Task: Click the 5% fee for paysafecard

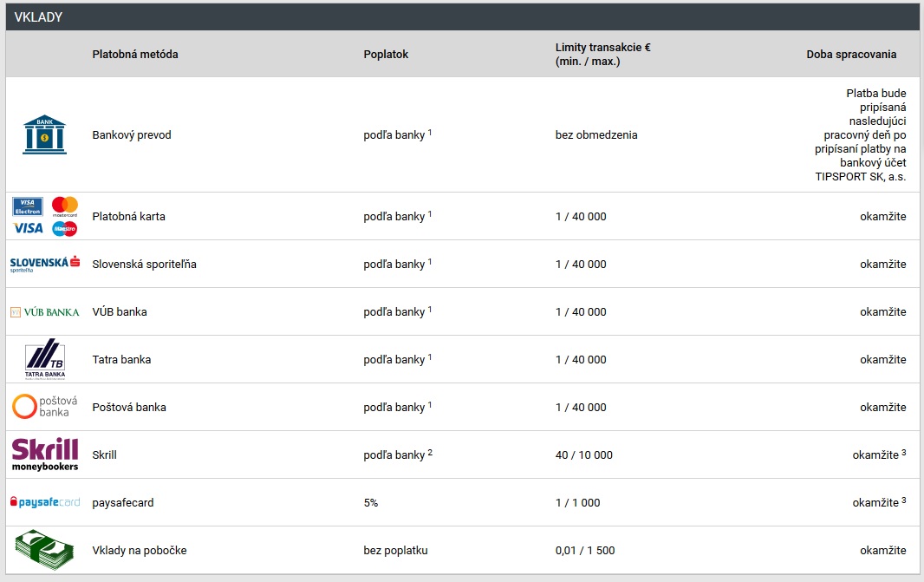Action: coord(371,503)
